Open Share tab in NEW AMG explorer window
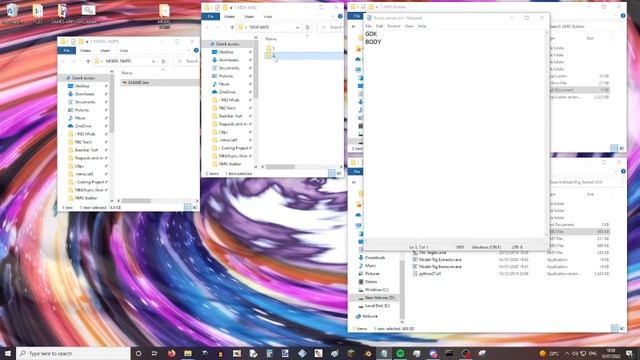 pos(249,17)
